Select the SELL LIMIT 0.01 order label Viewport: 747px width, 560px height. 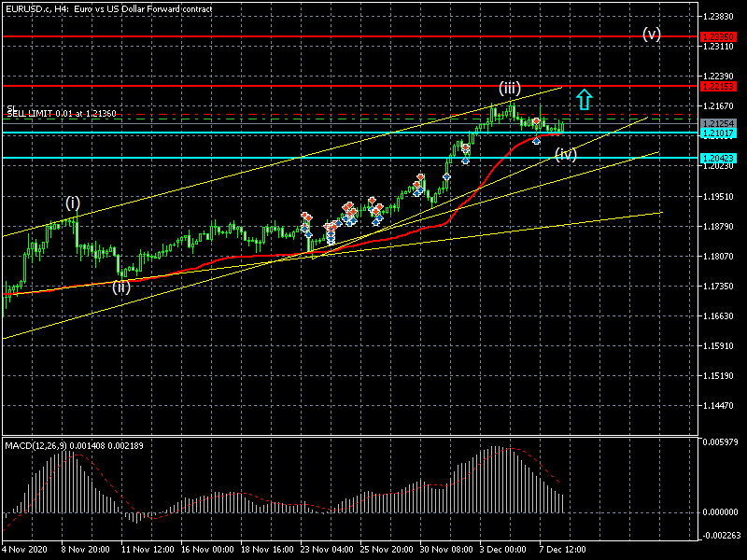click(62, 113)
